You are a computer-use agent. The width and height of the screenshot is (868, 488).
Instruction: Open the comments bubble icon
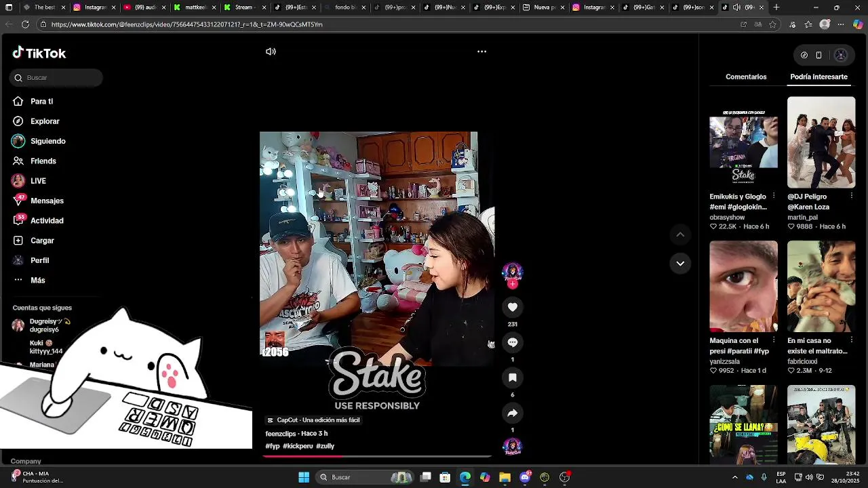pos(513,342)
